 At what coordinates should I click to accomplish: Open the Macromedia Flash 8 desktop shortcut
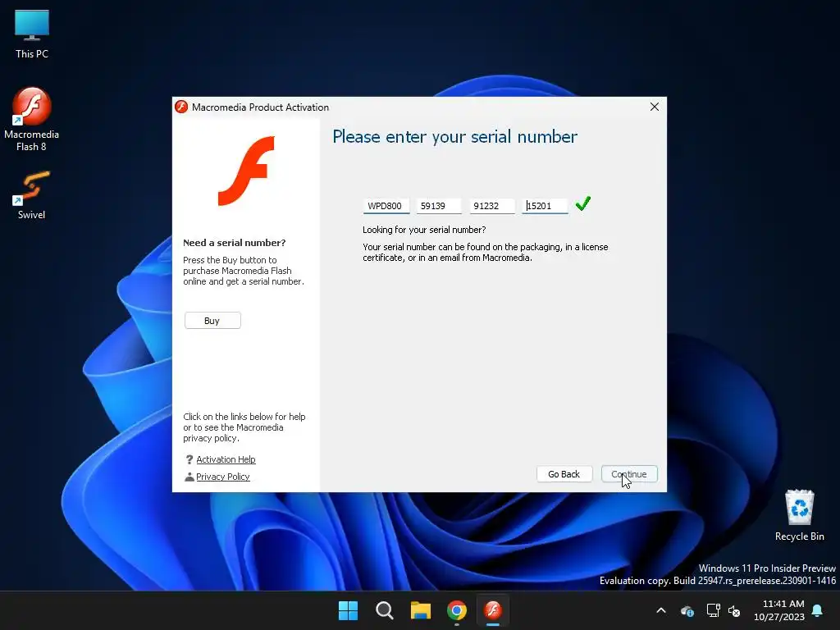(32, 119)
